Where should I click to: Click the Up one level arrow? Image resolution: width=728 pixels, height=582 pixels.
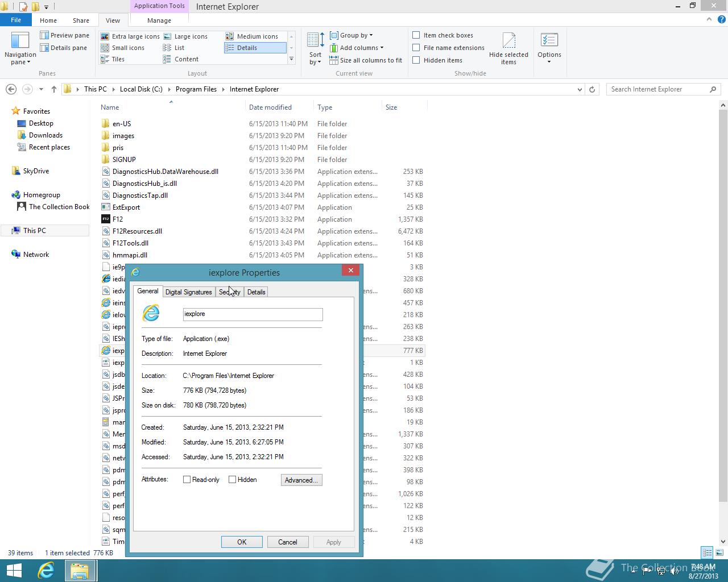coord(54,89)
